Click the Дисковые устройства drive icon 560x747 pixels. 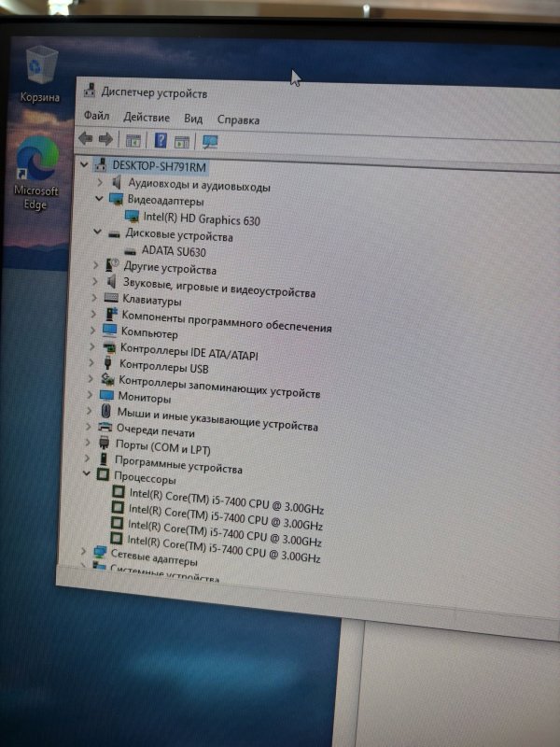coord(114,234)
